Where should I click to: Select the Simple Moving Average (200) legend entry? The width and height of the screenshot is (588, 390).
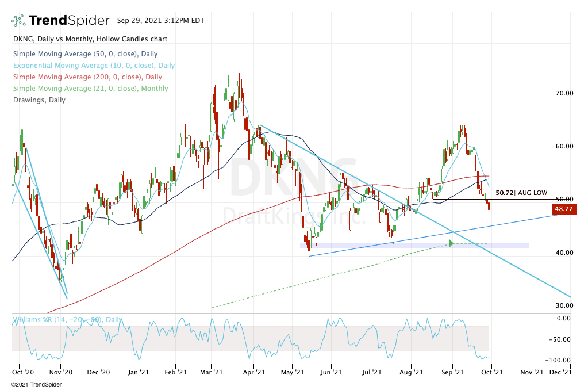(x=87, y=77)
